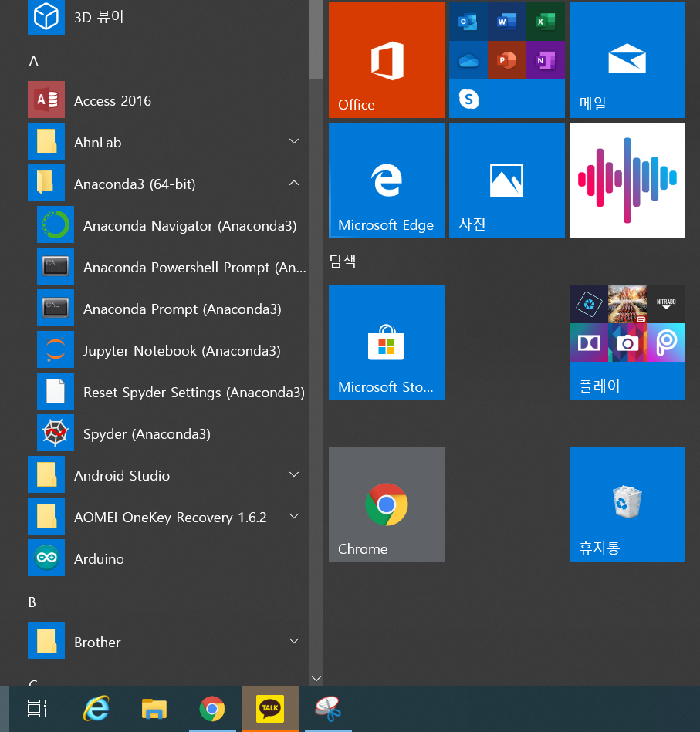Open the Arduino app icon
The height and width of the screenshot is (732, 700).
tap(46, 558)
